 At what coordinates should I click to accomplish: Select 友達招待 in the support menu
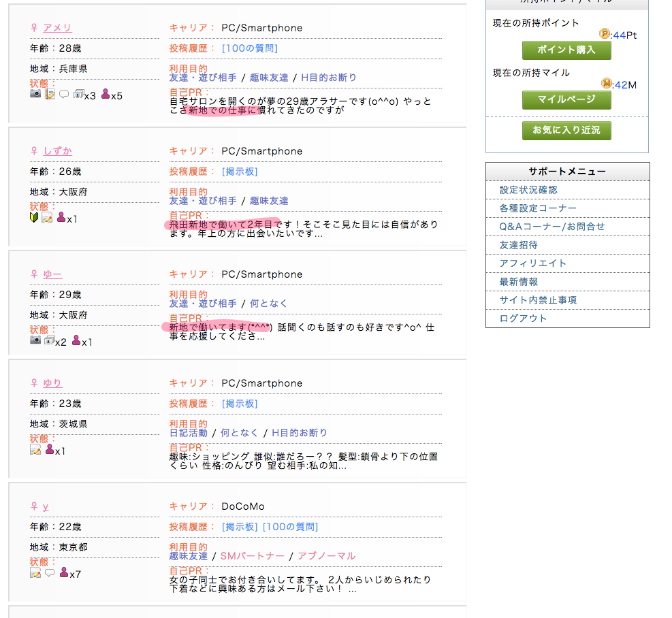518,245
